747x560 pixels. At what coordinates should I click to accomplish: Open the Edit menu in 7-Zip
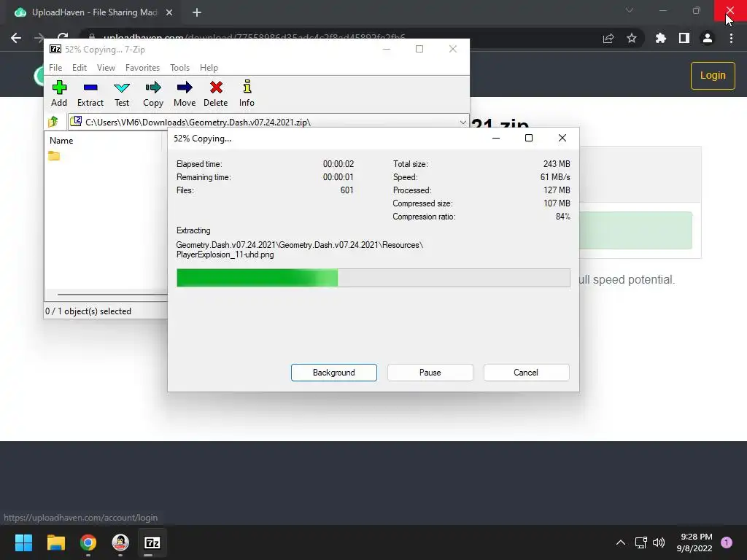point(79,68)
